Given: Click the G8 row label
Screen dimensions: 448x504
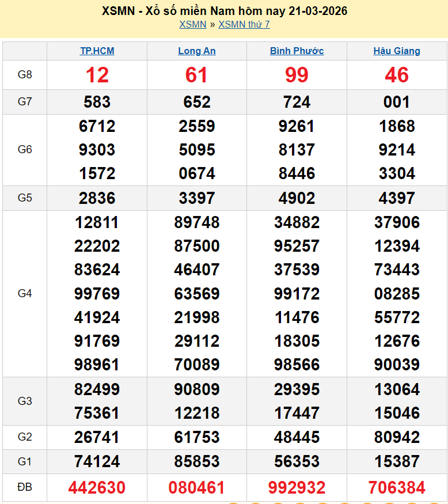Looking at the screenshot, I should [25, 74].
